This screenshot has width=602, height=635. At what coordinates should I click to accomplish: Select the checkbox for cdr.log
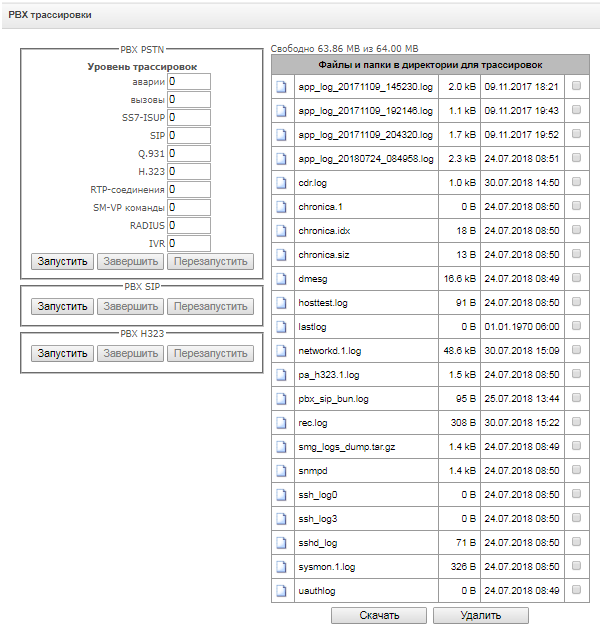pos(576,181)
